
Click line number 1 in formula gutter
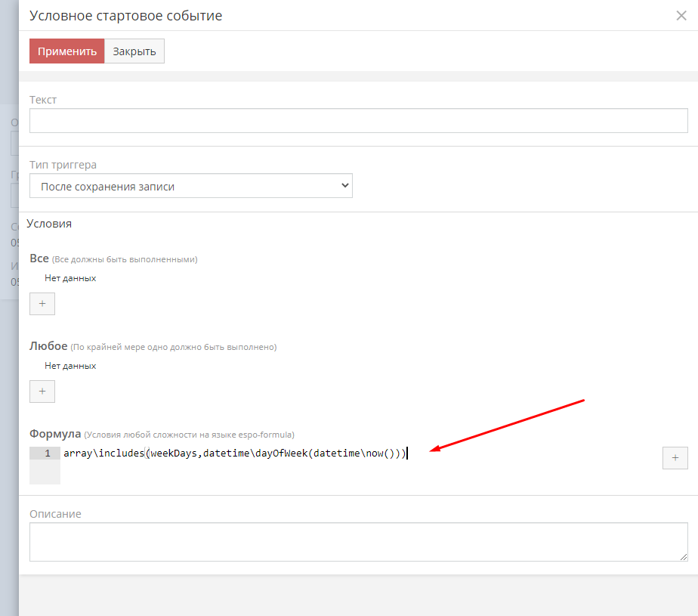tap(47, 453)
